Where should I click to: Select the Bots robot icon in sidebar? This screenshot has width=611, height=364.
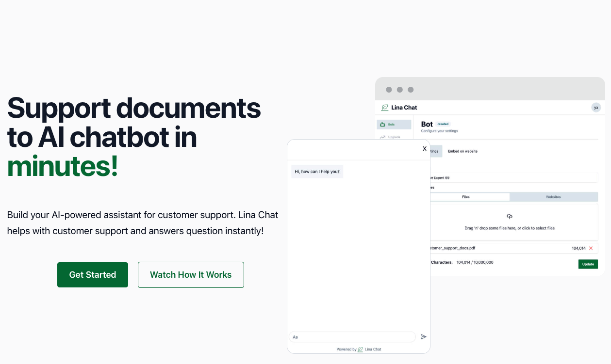point(382,125)
